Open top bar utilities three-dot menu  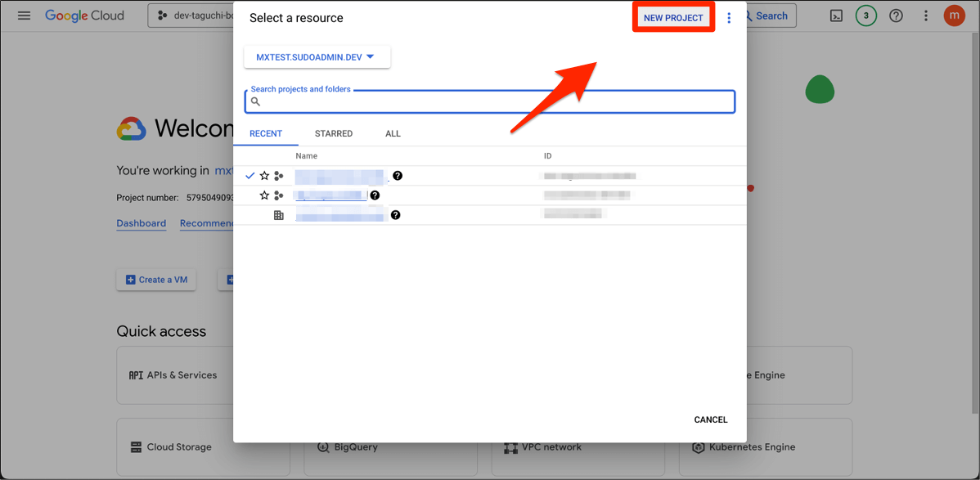(926, 16)
